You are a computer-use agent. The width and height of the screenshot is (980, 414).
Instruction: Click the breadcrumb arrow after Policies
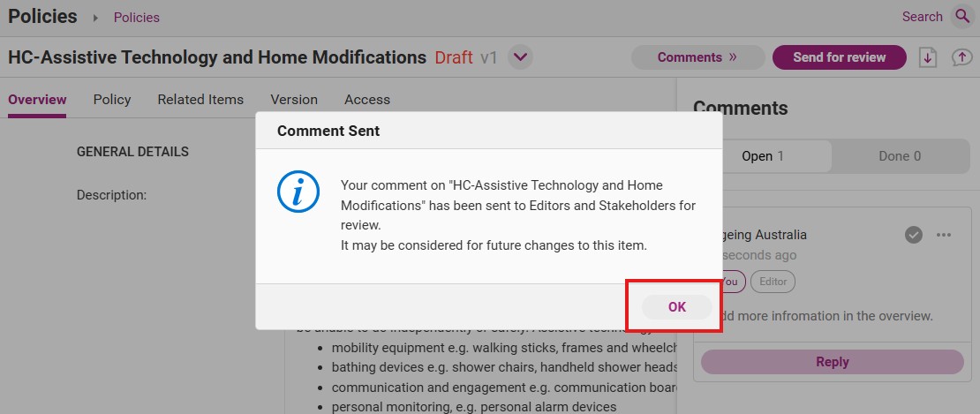pyautogui.click(x=95, y=18)
